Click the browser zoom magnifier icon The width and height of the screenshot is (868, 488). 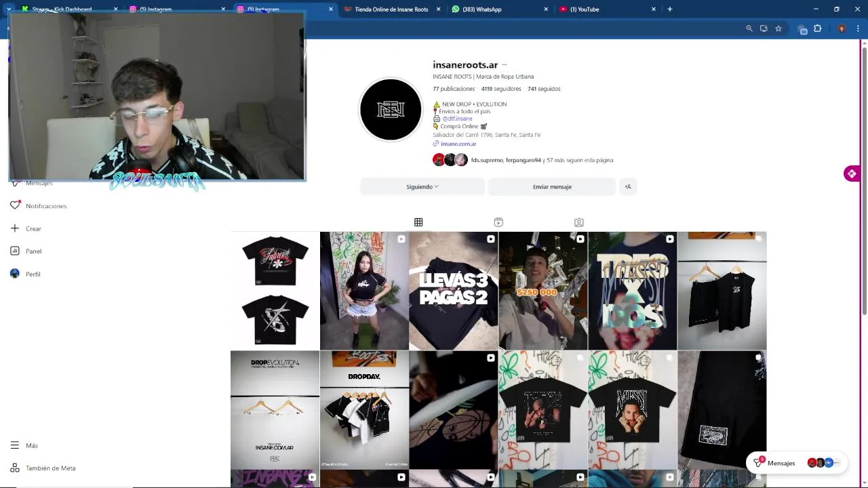(x=749, y=28)
